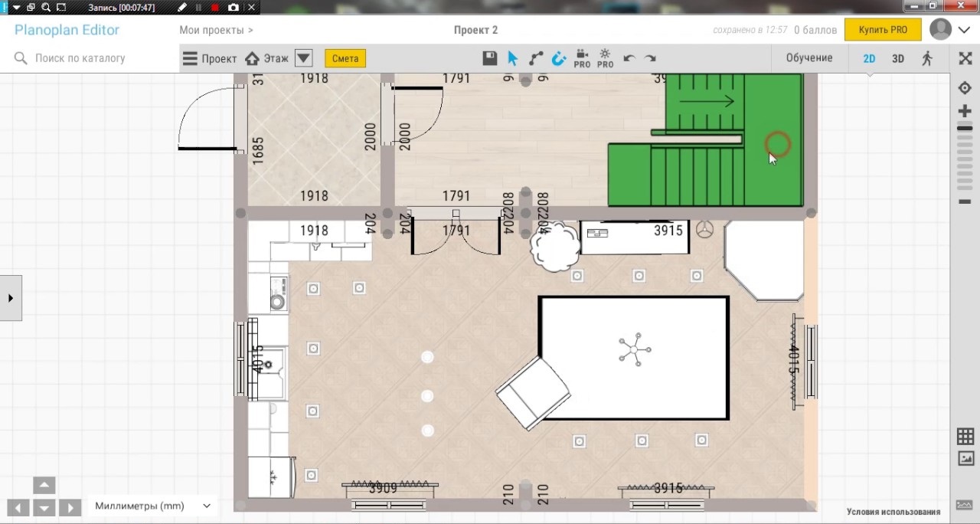Open the Этаж floor menu
980x524 pixels.
267,58
